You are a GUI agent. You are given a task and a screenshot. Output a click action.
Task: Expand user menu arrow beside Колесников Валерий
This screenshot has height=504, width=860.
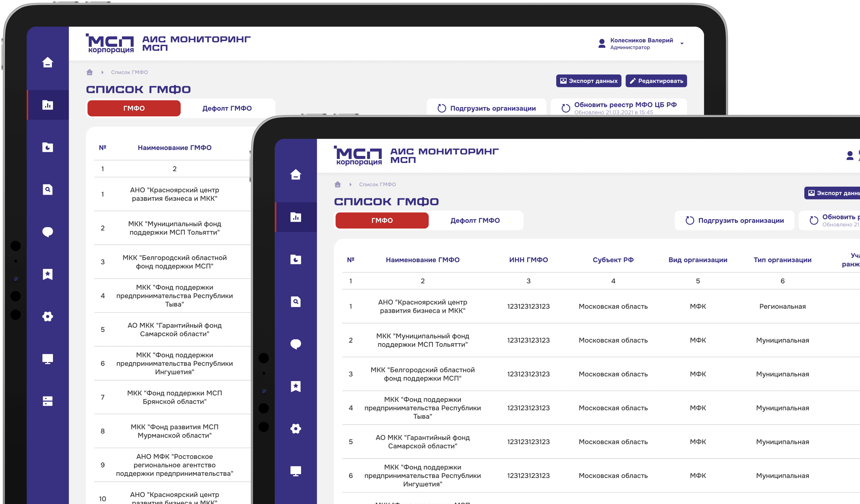click(682, 43)
